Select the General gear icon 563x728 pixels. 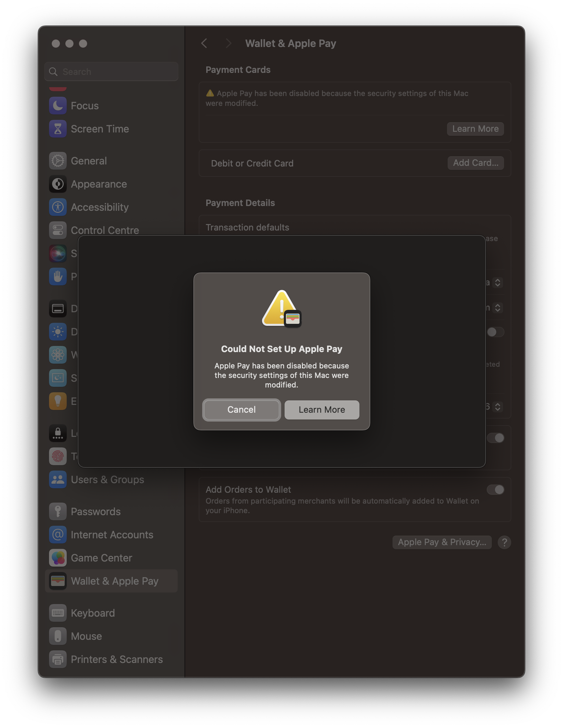point(58,161)
